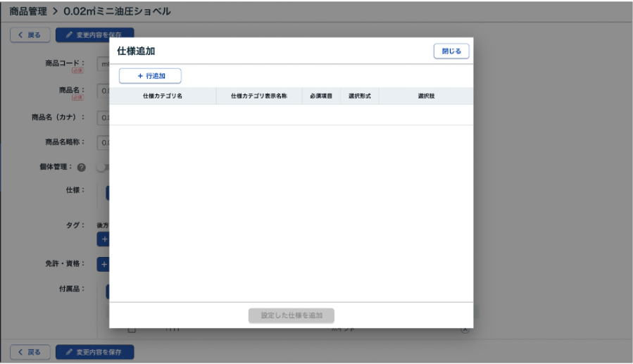This screenshot has width=633, height=364.
Task: Click the blue button next to 付属品
Action: pos(107,291)
